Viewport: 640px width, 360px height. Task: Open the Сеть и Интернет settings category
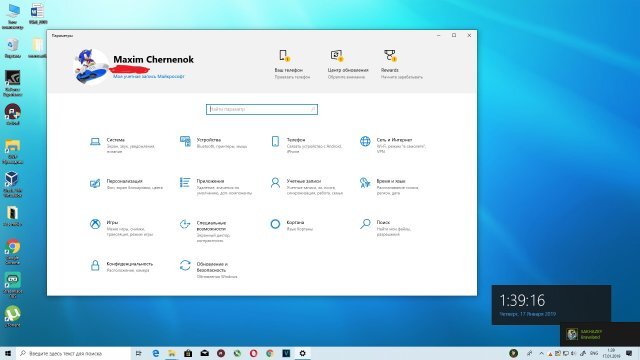[x=393, y=145]
